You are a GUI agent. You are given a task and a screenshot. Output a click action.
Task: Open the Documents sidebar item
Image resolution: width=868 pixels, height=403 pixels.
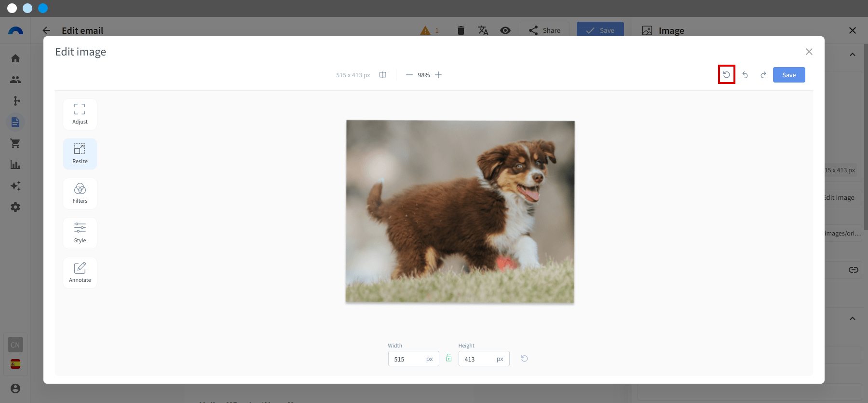(x=15, y=122)
